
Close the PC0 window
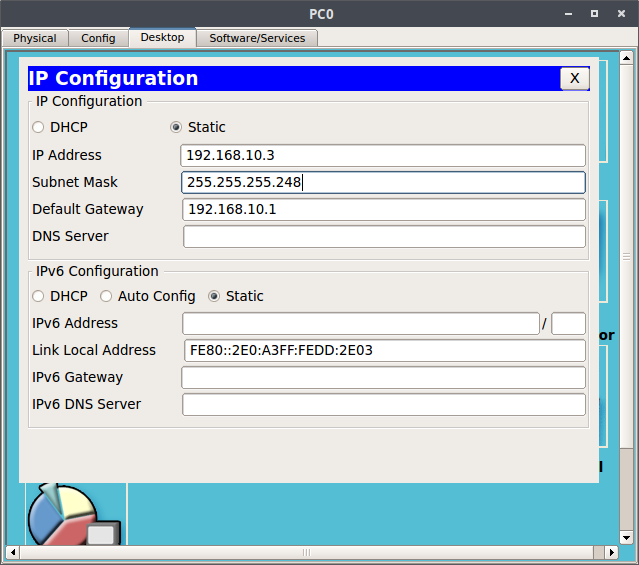(x=621, y=14)
